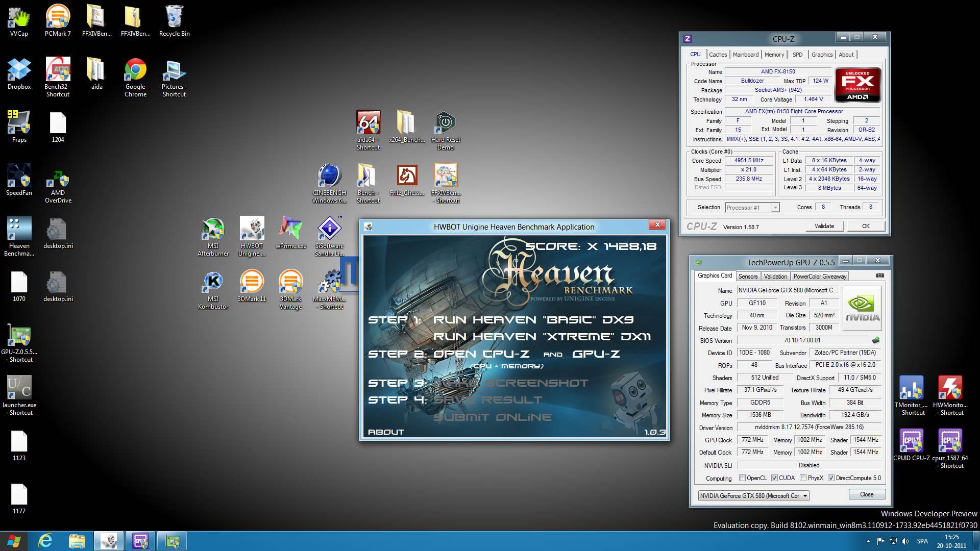Viewport: 980px width, 551px height.
Task: Click the GPU Name field in GPU-Z
Action: [x=788, y=290]
